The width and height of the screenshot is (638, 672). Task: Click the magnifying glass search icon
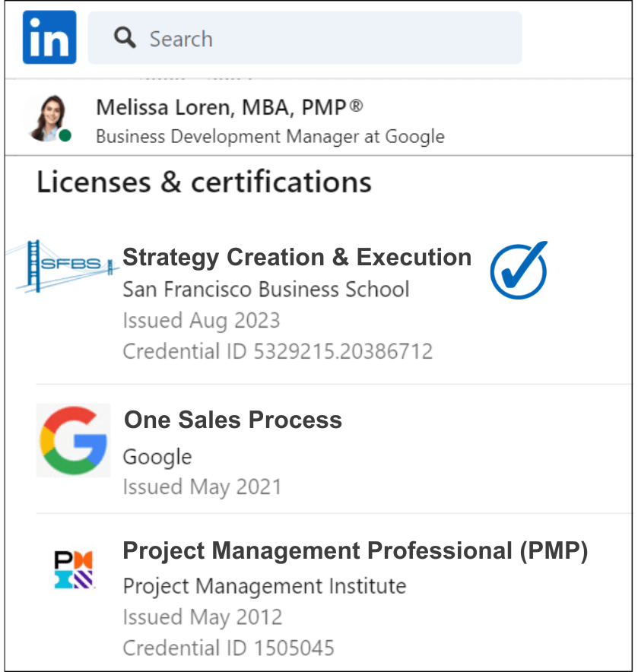point(125,38)
